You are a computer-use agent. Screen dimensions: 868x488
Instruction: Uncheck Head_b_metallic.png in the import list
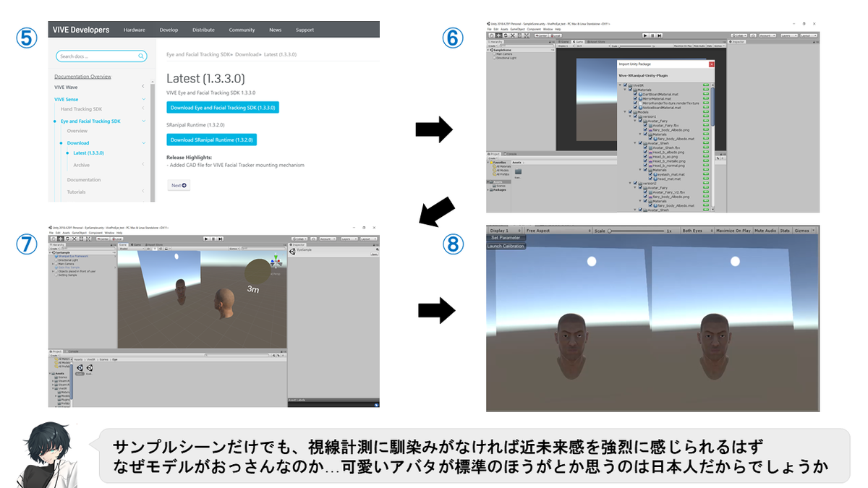645,160
